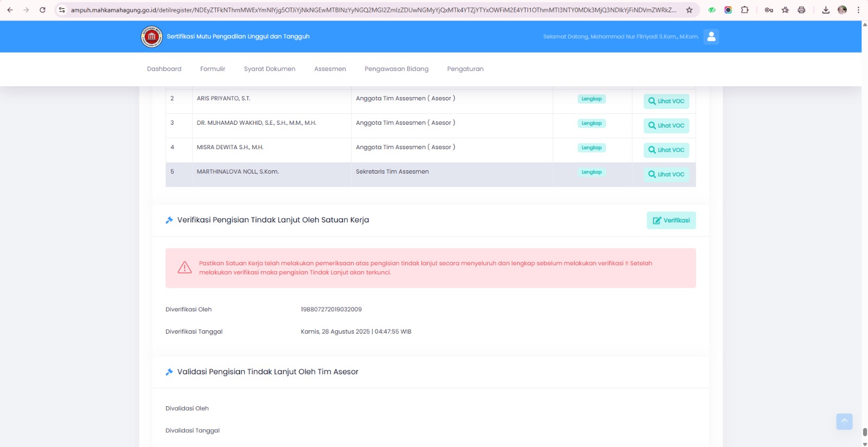Open the browser downloads icon
The height and width of the screenshot is (447, 868).
pos(825,10)
